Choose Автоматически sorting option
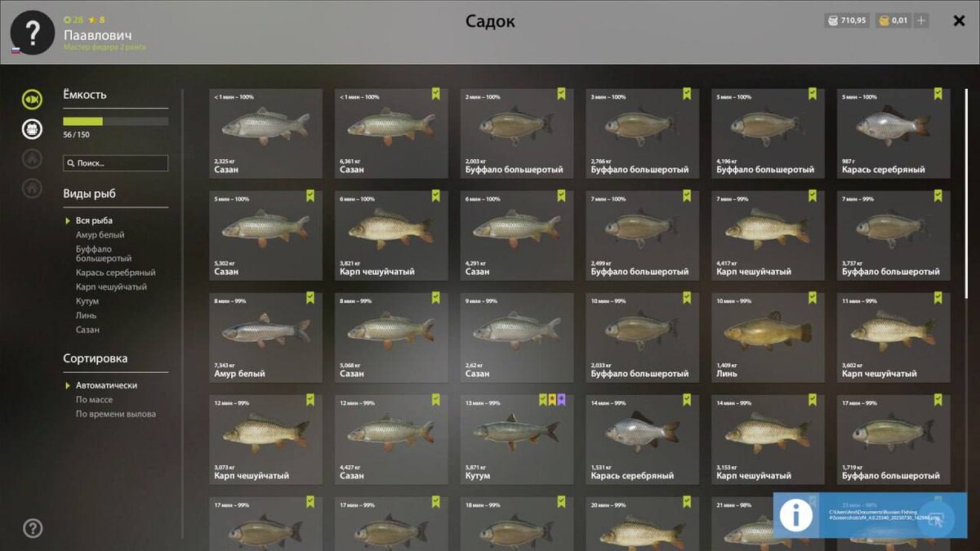Viewport: 980px width, 551px height. 106,385
